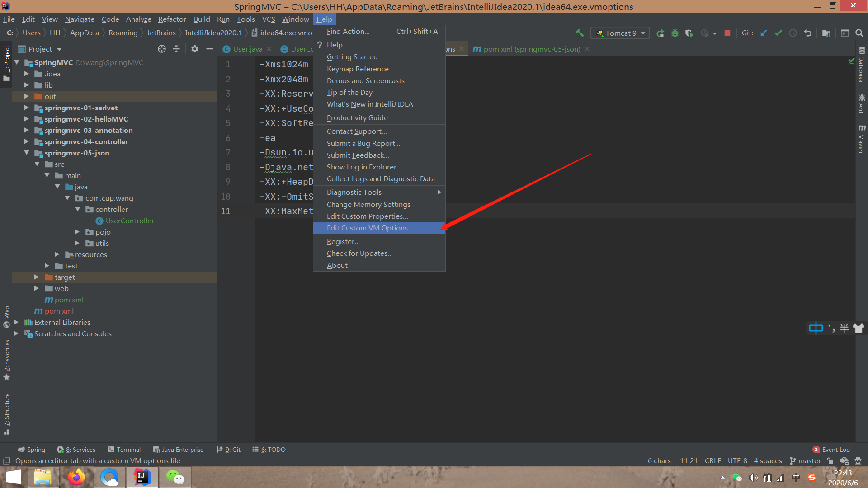The image size is (868, 488).
Task: Commit changes via the green checkmark icon
Action: (778, 33)
